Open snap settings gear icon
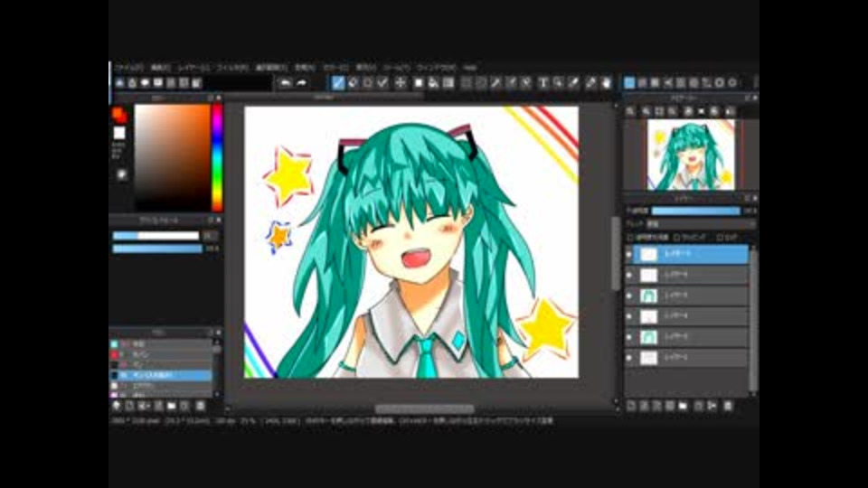 (732, 83)
